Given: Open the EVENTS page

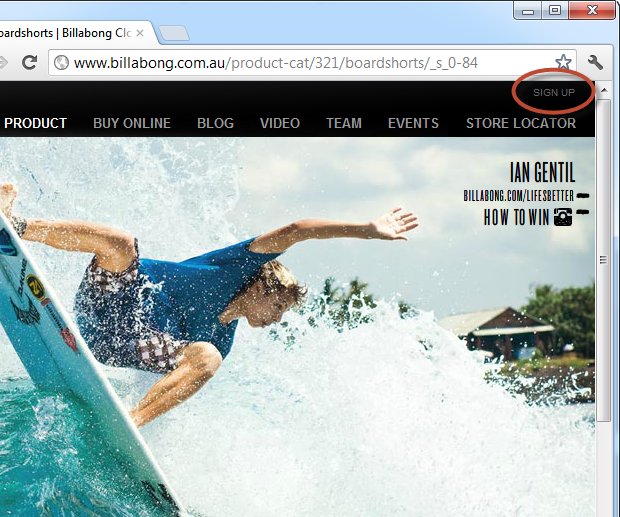Looking at the screenshot, I should 413,123.
